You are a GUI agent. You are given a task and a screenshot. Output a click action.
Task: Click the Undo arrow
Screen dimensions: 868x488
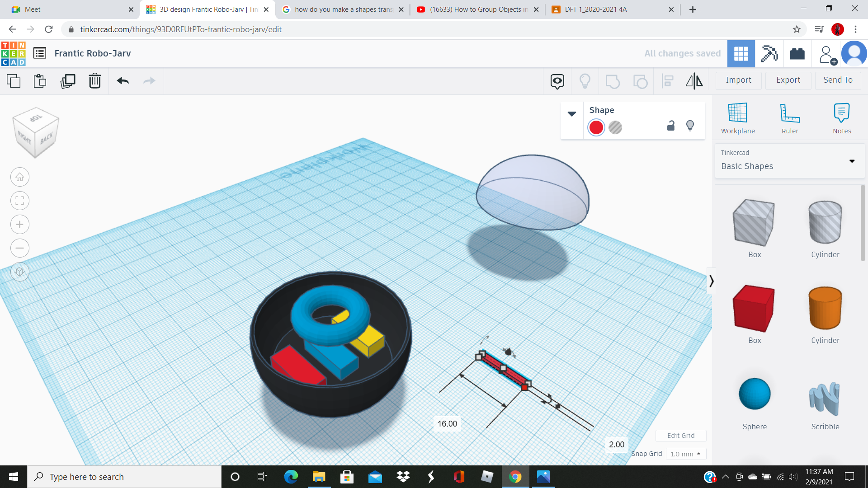123,81
